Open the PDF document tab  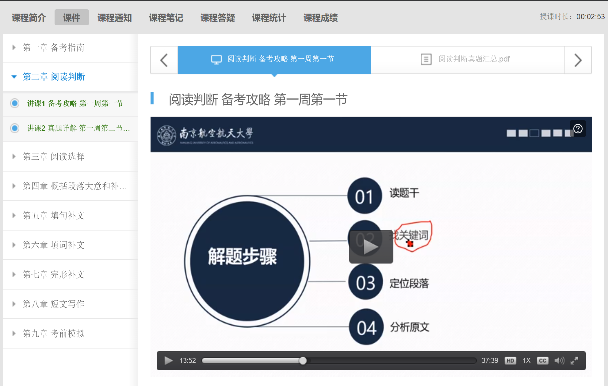coord(467,59)
